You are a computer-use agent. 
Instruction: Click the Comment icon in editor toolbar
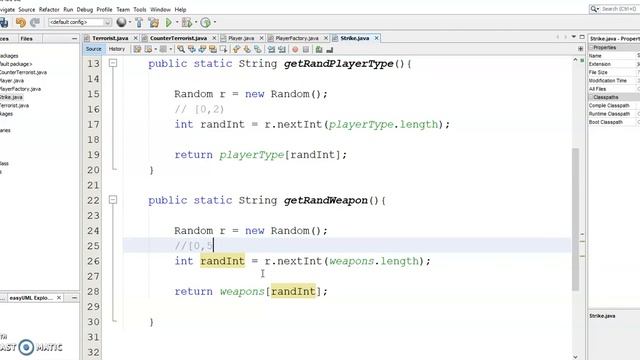click(319, 49)
